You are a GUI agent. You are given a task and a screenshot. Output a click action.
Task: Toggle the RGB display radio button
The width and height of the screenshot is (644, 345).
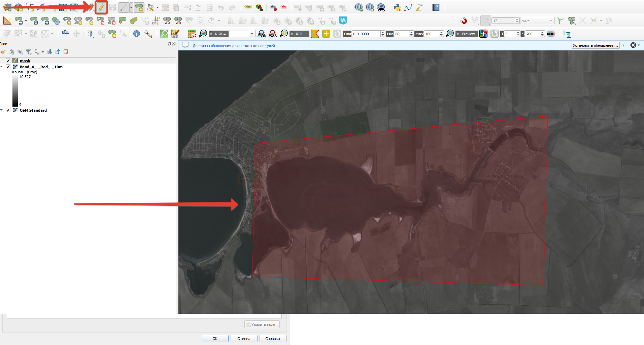[x=218, y=34]
